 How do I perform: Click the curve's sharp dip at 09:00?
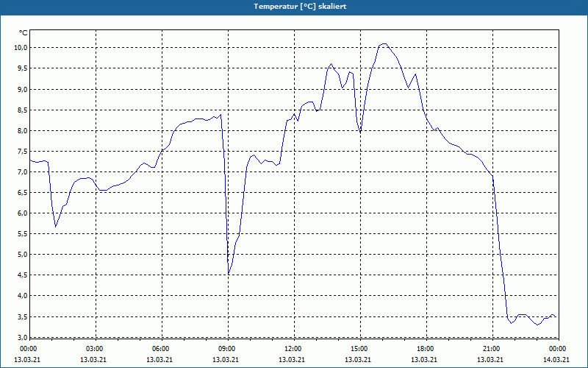tap(229, 274)
